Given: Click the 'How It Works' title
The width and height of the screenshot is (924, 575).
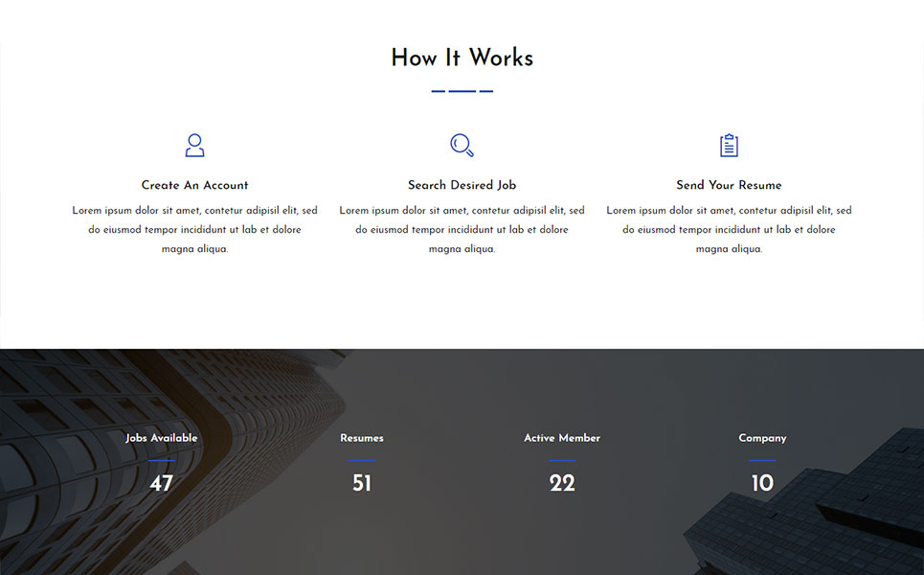Looking at the screenshot, I should [x=462, y=57].
